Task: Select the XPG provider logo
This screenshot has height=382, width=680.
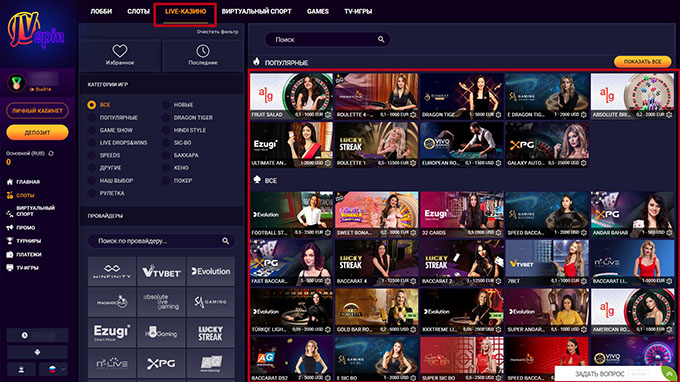Action: (161, 363)
